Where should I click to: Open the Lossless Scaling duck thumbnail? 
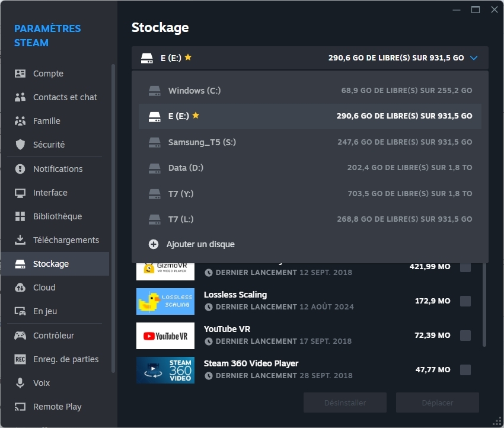tap(165, 301)
